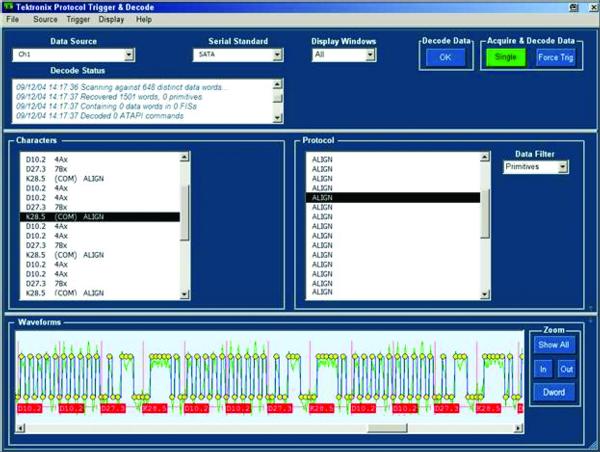This screenshot has width=600, height=452.
Task: Expand the Display Windows All dropdown
Action: click(370, 55)
